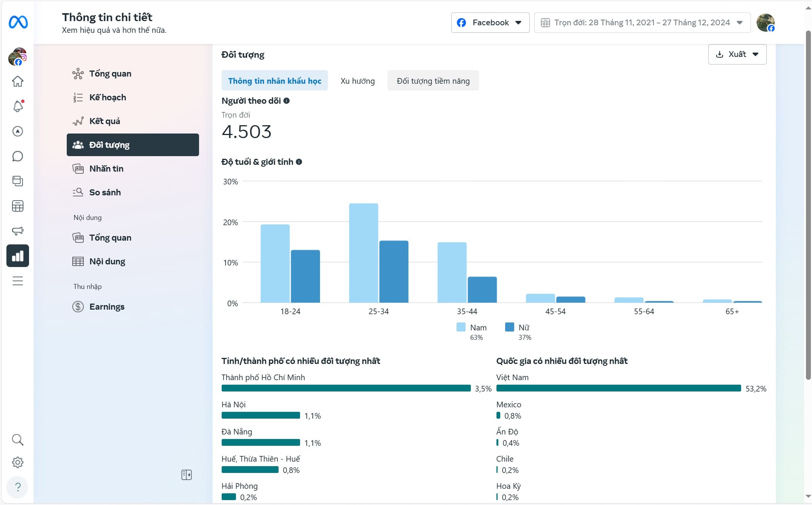Open the So sánh menu item
Viewport: 812px width, 505px height.
(x=133, y=192)
